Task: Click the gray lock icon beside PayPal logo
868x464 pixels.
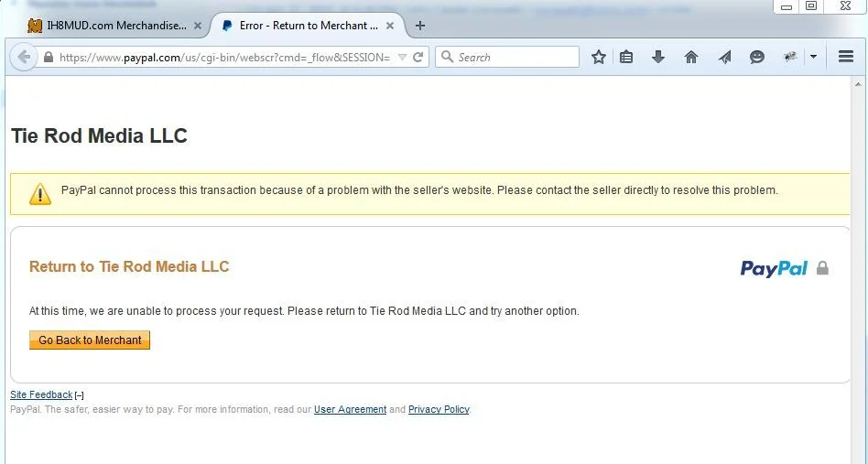Action: click(822, 268)
